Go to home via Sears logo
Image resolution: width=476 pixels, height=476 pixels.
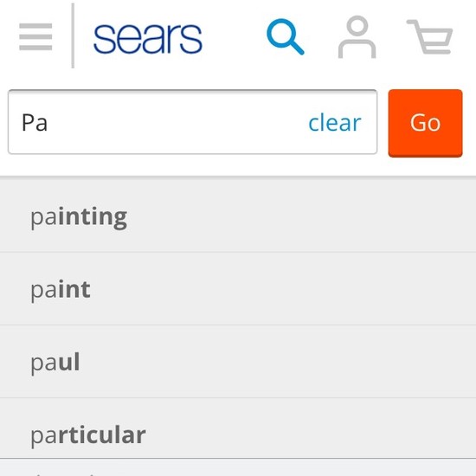click(x=148, y=39)
